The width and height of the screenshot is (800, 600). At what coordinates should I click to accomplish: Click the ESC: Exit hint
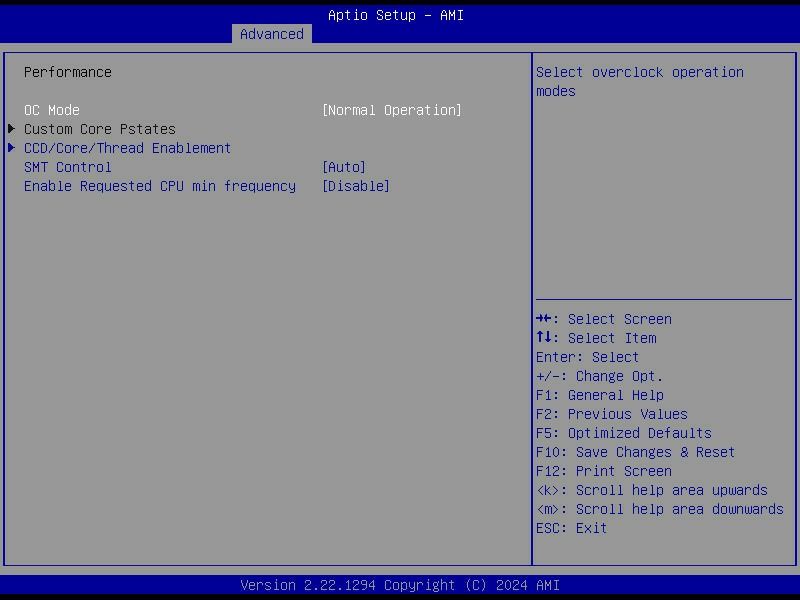(571, 528)
